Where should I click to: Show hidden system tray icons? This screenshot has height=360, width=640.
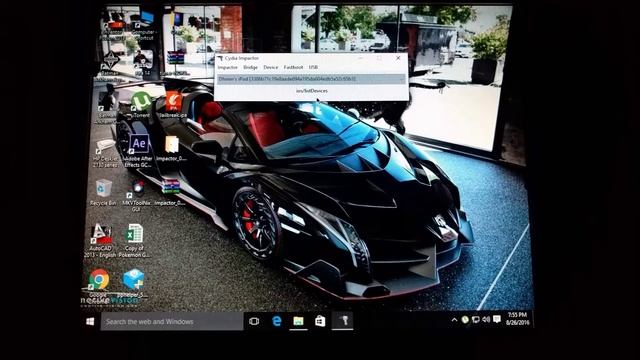pos(454,320)
